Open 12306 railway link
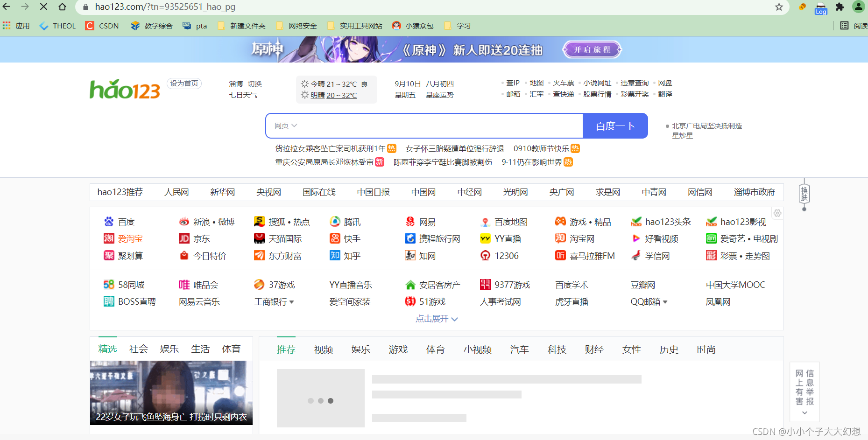The image size is (868, 440). point(500,256)
